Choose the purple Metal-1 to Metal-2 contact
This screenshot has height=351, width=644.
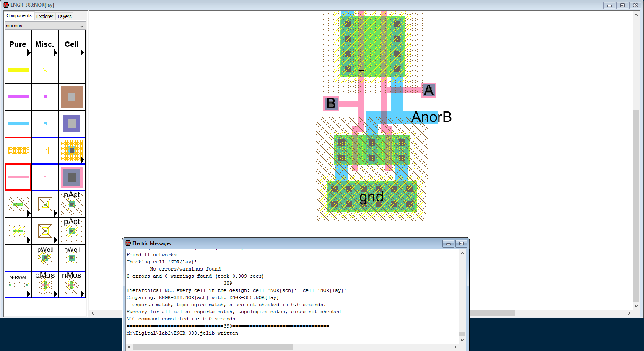coord(72,124)
